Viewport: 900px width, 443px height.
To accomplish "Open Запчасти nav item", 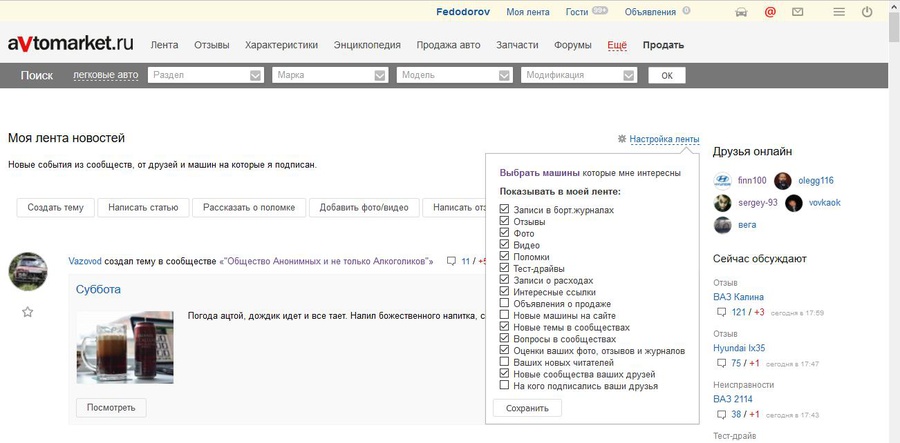I will pyautogui.click(x=517, y=45).
